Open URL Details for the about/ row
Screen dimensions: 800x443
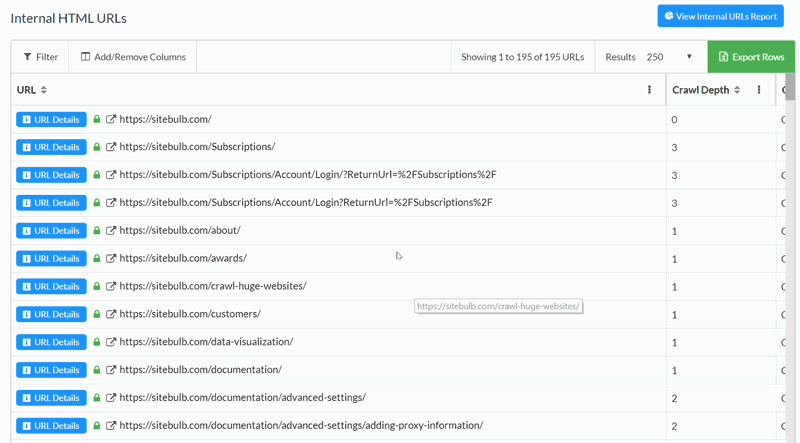point(51,231)
